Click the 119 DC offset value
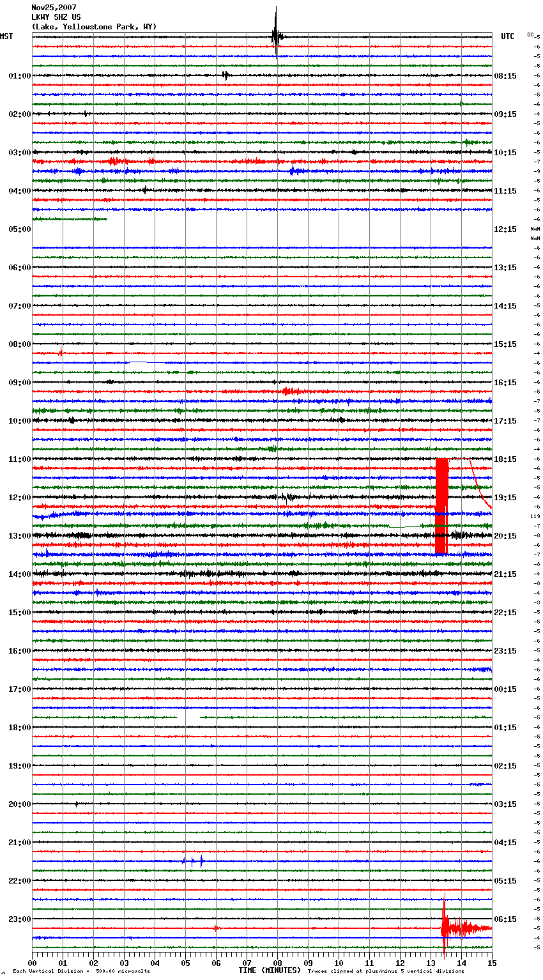 pos(535,516)
